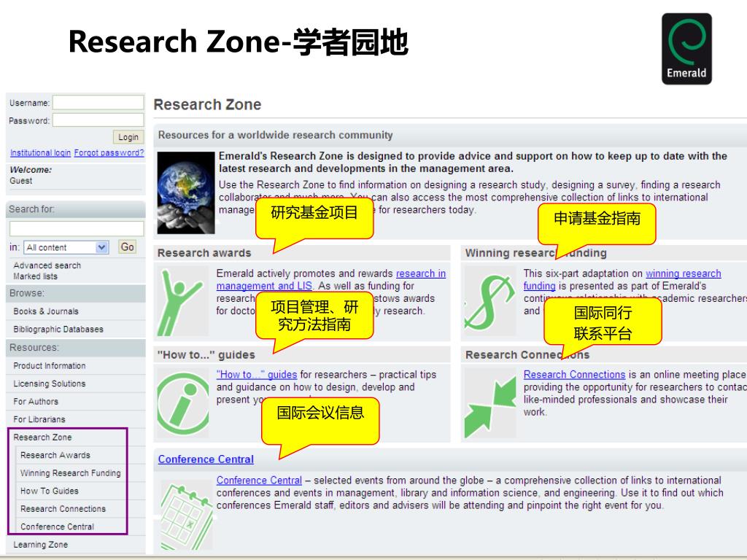Follow the research in management and LIS link
The image size is (747, 560).
[x=330, y=279]
